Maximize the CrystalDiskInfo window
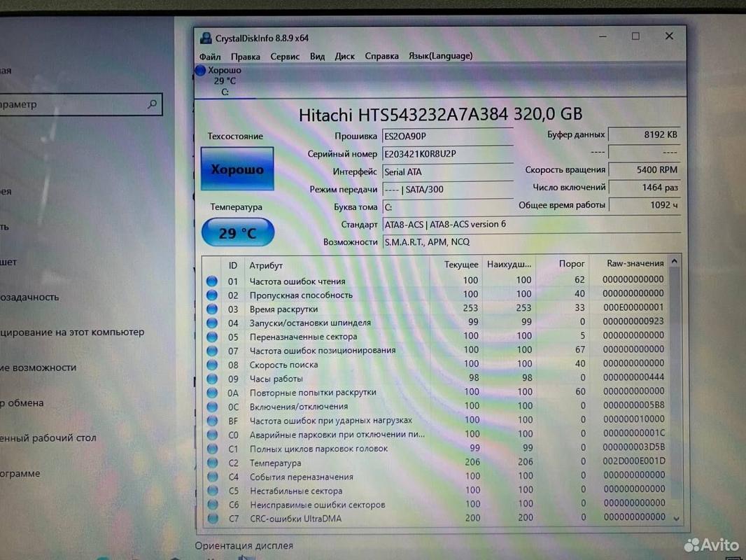Viewport: 746px width, 560px height. 635,36
